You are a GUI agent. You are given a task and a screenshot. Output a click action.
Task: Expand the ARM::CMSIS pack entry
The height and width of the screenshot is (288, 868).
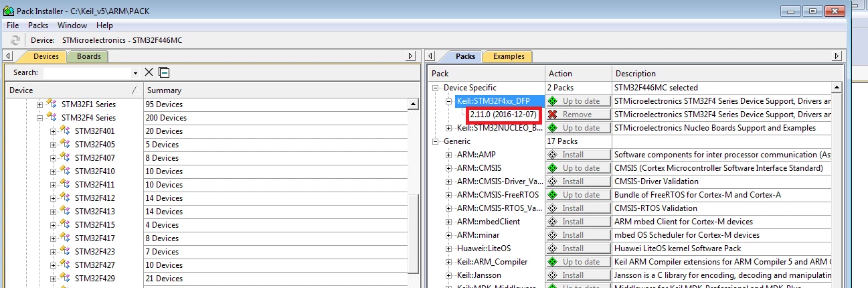(450, 168)
